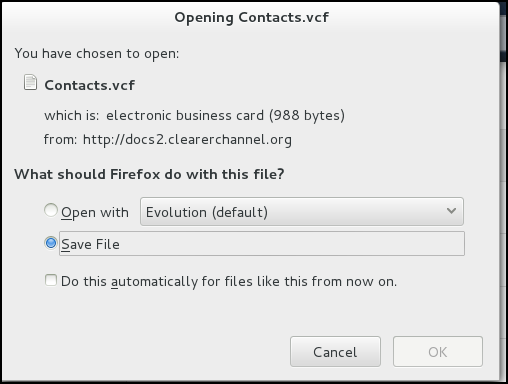This screenshot has width=508, height=384.
Task: Click the electronic business card description text
Action: [x=225, y=116]
